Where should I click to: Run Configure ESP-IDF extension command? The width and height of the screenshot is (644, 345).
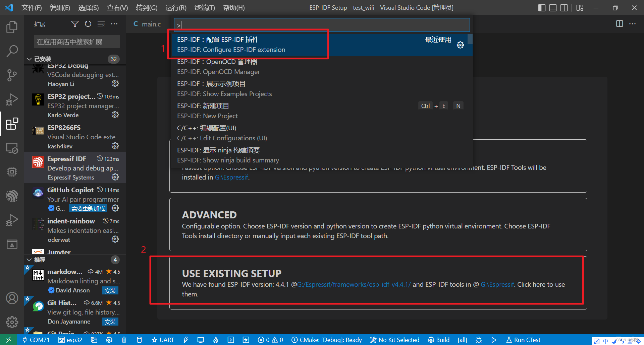pos(322,45)
